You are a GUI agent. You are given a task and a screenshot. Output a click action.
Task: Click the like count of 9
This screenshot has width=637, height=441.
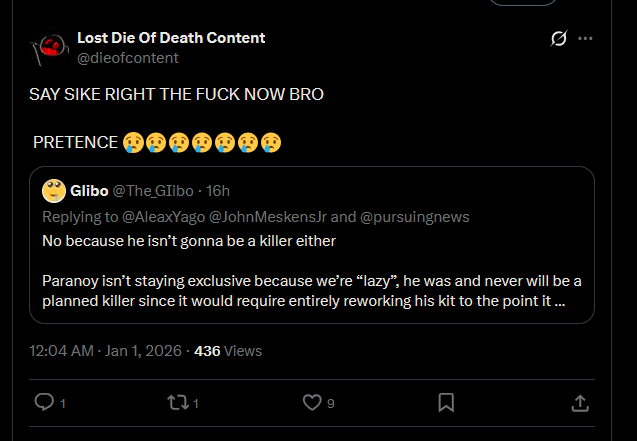point(330,403)
